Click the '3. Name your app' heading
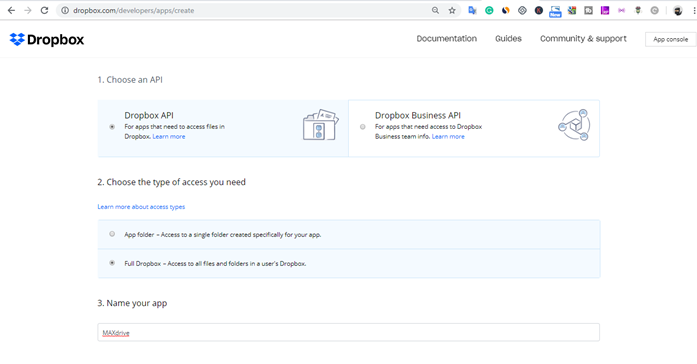This screenshot has height=364, width=697. click(x=132, y=303)
